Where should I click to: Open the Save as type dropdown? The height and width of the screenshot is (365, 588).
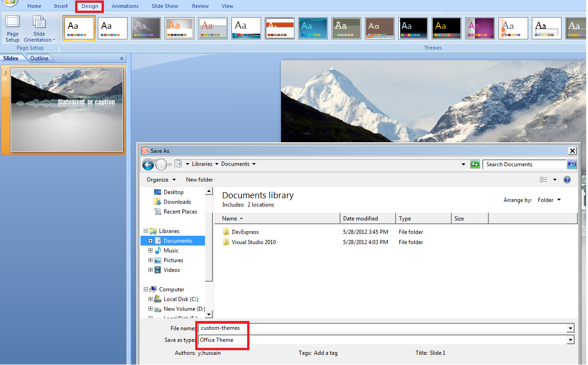570,340
